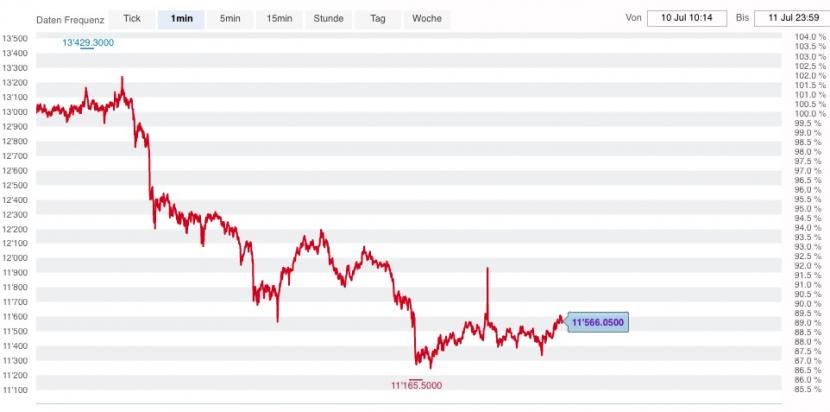The height and width of the screenshot is (412, 830).
Task: Select the Tick data frequency
Action: [132, 19]
